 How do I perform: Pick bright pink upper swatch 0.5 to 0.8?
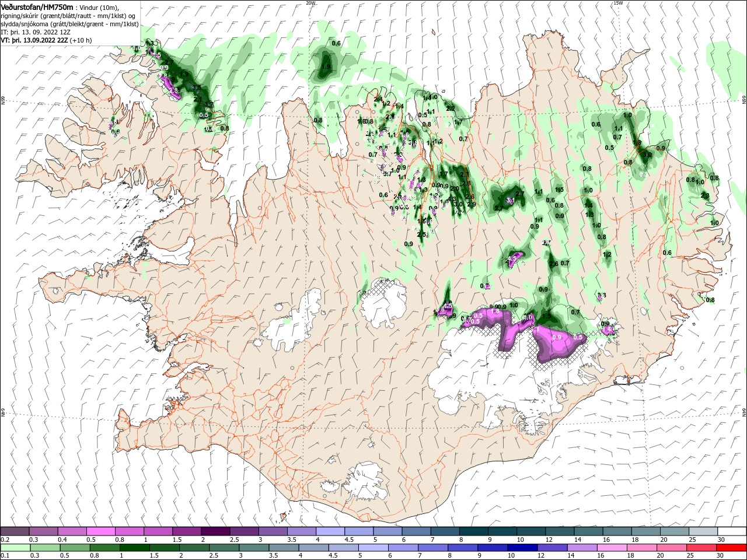coord(100,531)
